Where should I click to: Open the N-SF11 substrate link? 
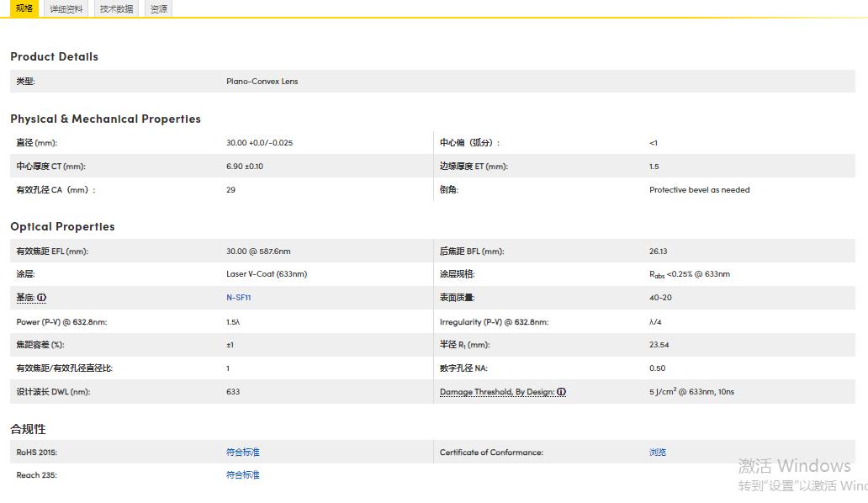(x=238, y=298)
